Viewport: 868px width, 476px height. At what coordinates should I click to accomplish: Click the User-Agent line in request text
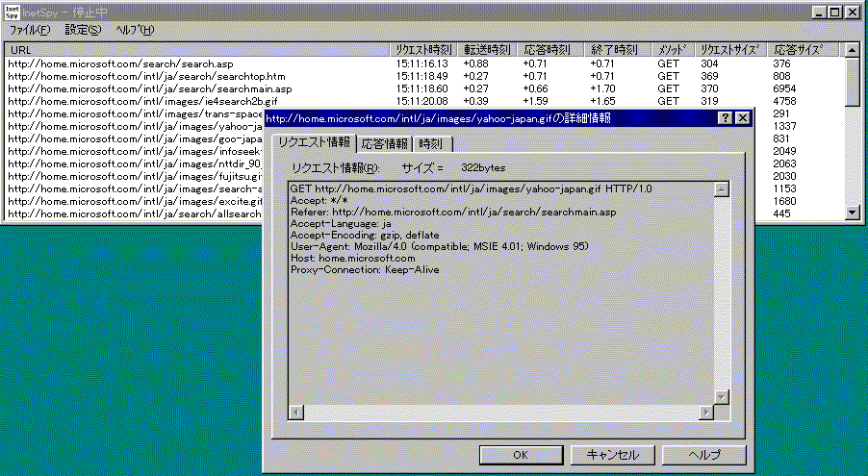[x=440, y=246]
